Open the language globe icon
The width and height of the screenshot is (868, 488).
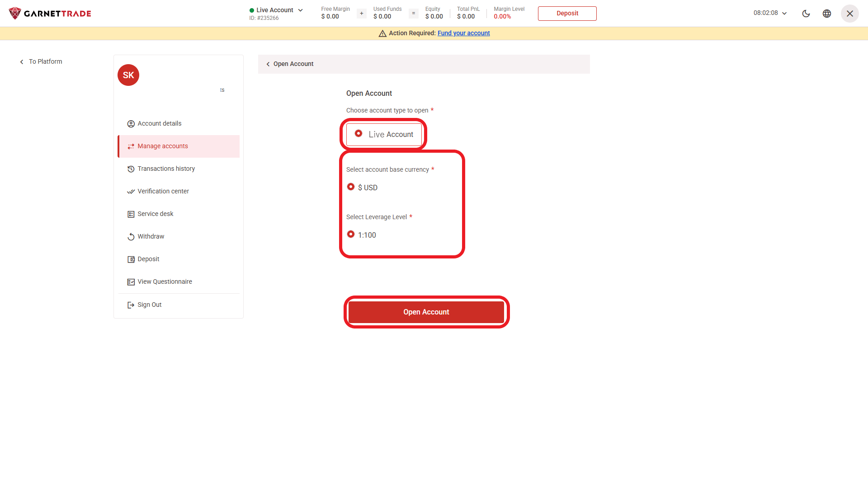click(x=827, y=14)
